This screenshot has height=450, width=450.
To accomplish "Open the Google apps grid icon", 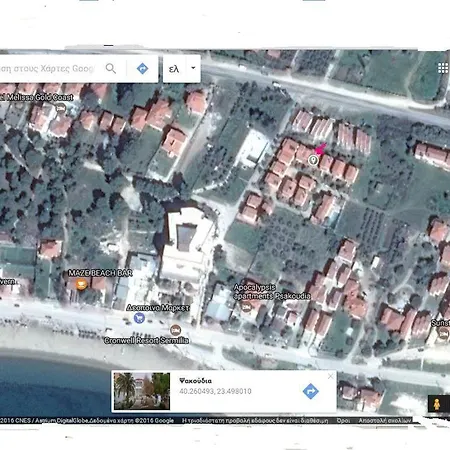I will point(443,68).
